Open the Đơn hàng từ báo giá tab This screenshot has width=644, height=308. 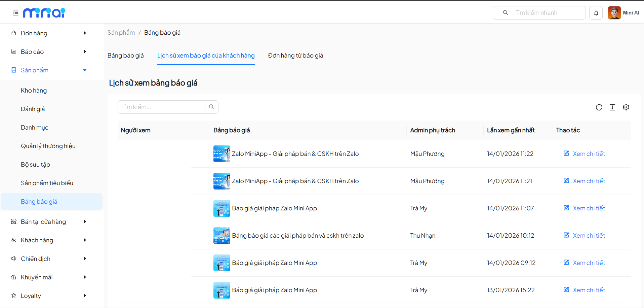(x=295, y=56)
